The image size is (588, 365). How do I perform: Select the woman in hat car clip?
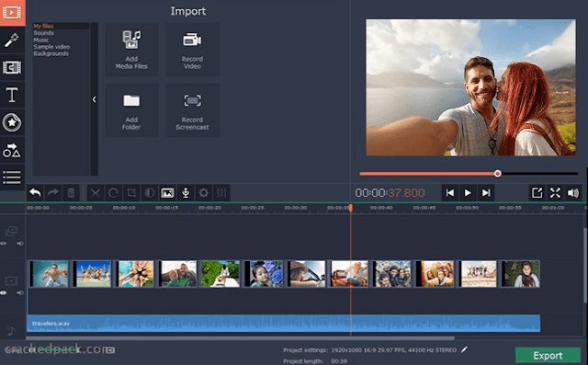tap(306, 274)
